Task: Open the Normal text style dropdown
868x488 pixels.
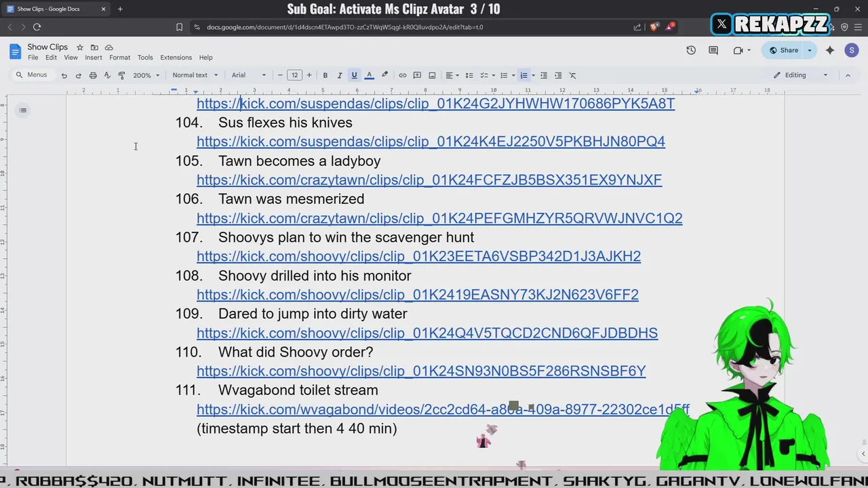Action: point(195,75)
